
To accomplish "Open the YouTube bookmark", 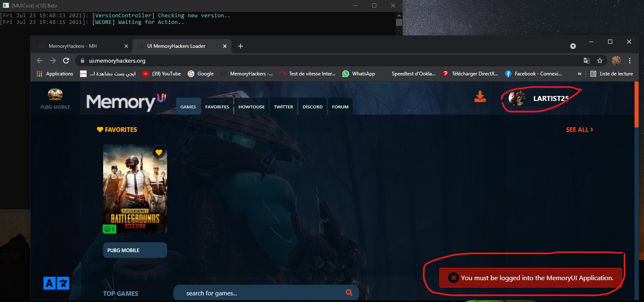I will click(162, 74).
